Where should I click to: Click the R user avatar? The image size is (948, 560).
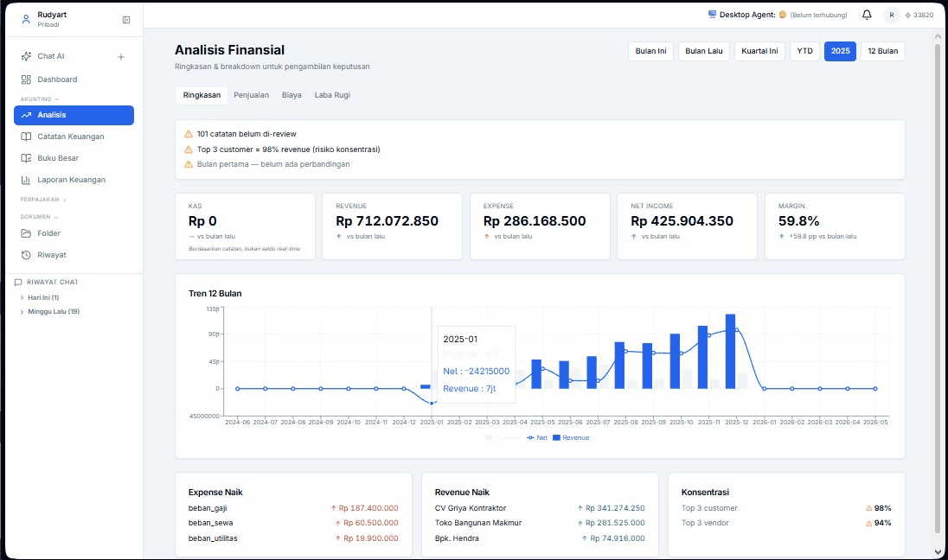click(x=891, y=15)
